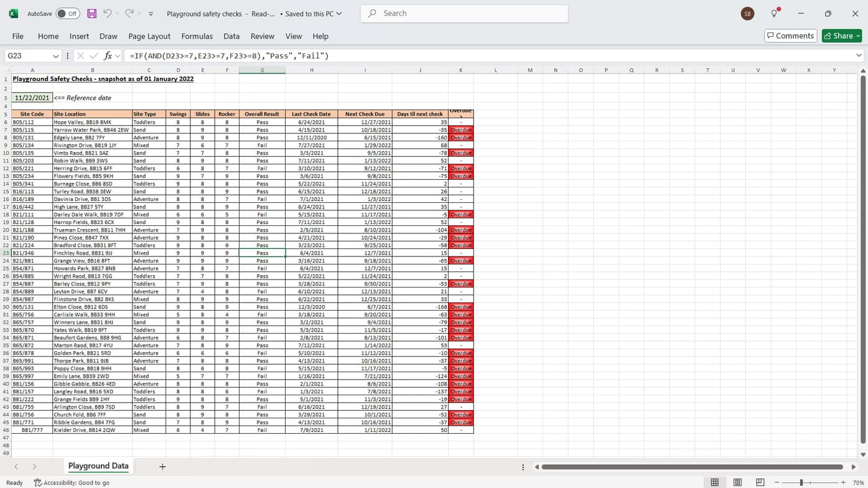Viewport: 868px width, 488px height.
Task: Click the zoom slider handle
Action: (x=801, y=482)
